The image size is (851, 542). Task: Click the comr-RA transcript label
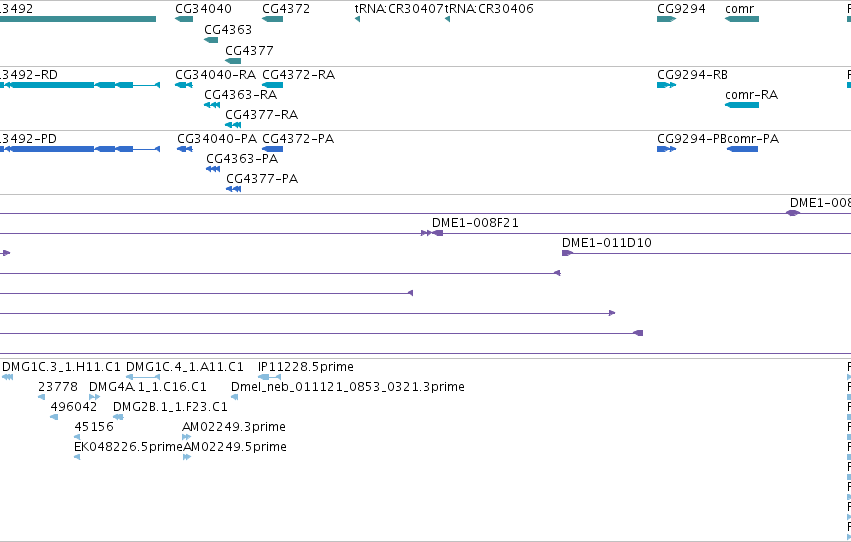751,94
